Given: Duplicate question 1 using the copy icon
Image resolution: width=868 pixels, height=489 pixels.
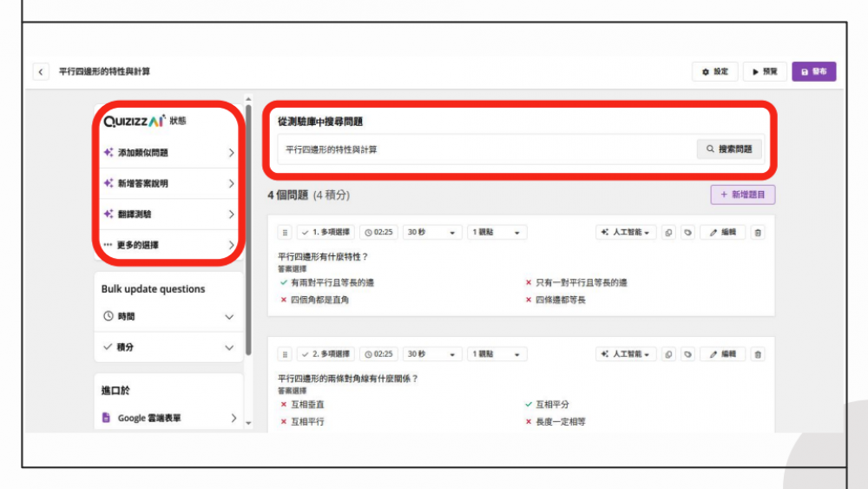Looking at the screenshot, I should point(668,233).
